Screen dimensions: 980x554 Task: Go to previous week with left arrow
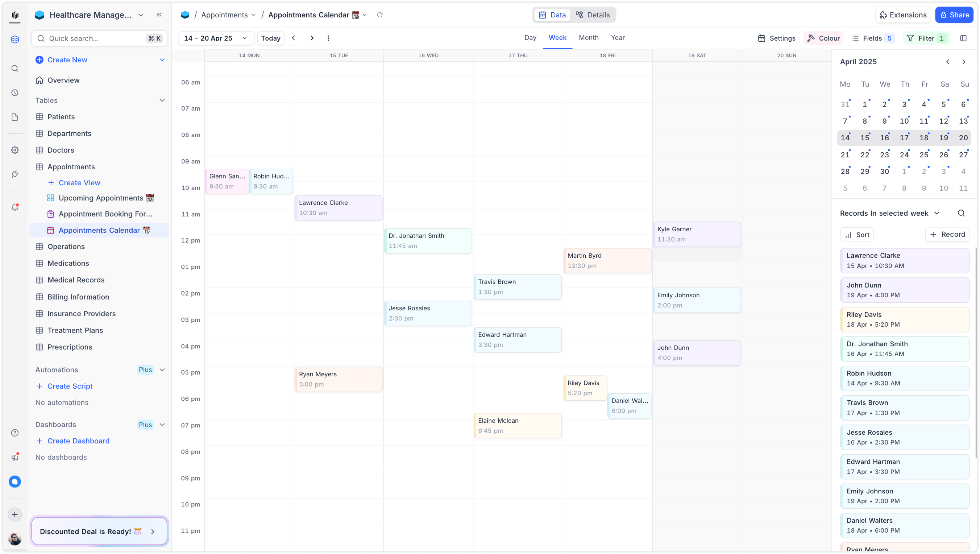294,38
